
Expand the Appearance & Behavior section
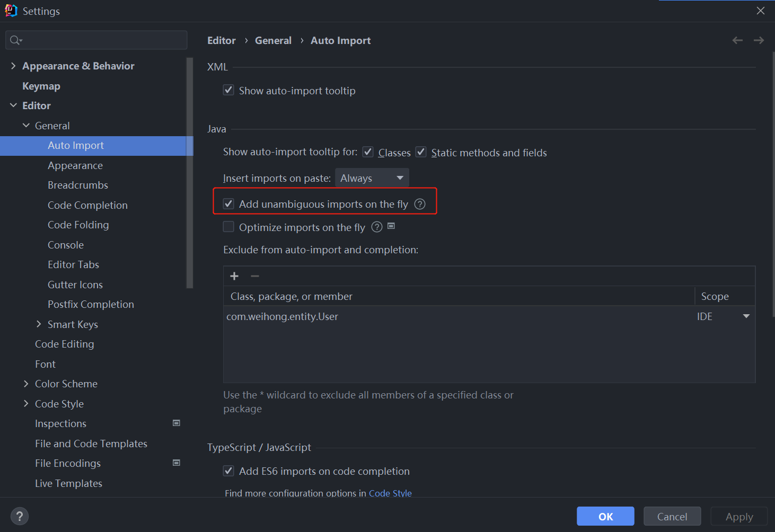(13, 66)
